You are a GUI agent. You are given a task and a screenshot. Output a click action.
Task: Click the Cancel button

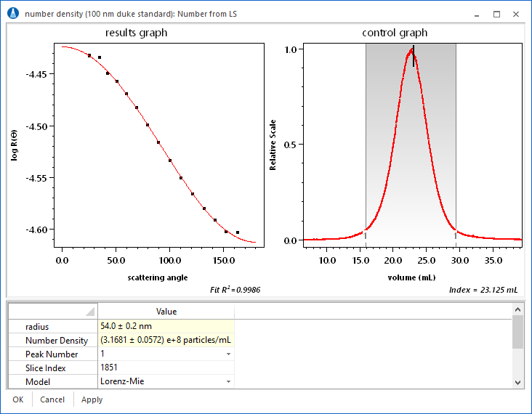[x=52, y=399]
